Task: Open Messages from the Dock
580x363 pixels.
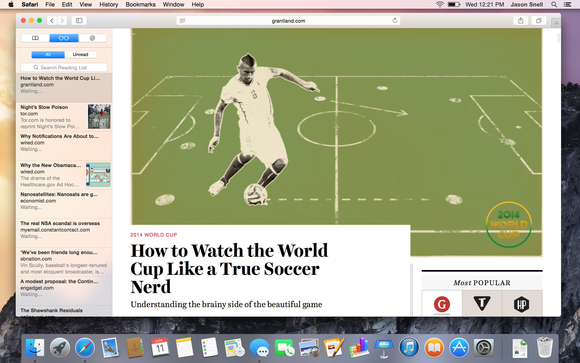Action: click(x=259, y=348)
